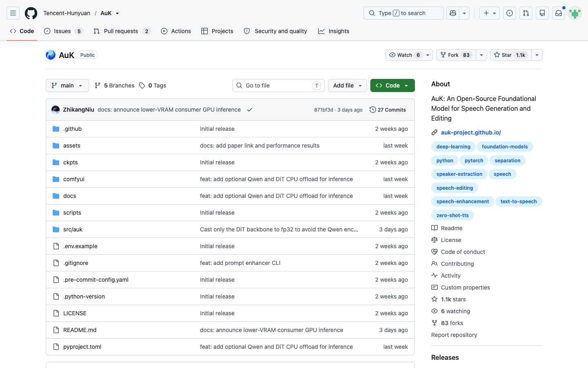Go to GitHub homepage logo
Viewport: 588px width, 368px height.
tap(31, 13)
